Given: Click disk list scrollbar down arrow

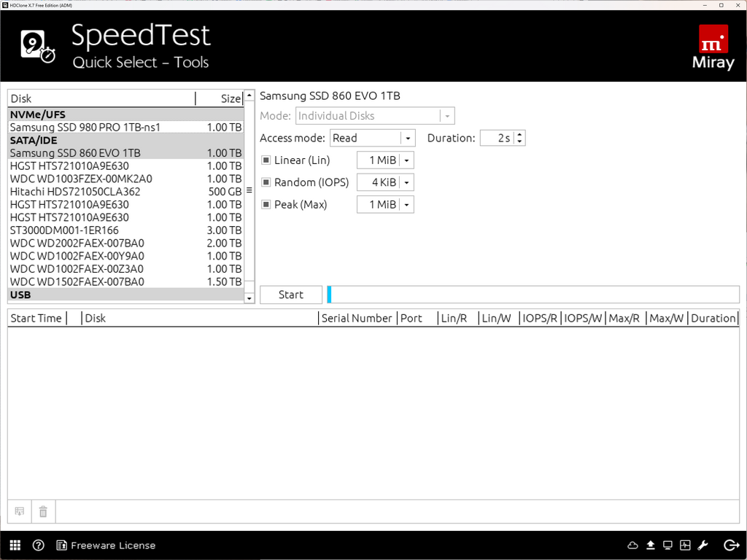Looking at the screenshot, I should [249, 298].
